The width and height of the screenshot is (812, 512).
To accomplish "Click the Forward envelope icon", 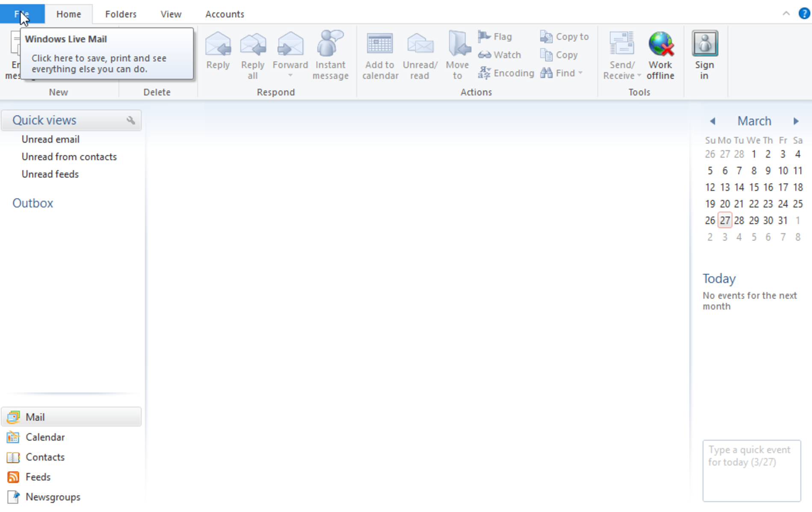I will (x=290, y=44).
